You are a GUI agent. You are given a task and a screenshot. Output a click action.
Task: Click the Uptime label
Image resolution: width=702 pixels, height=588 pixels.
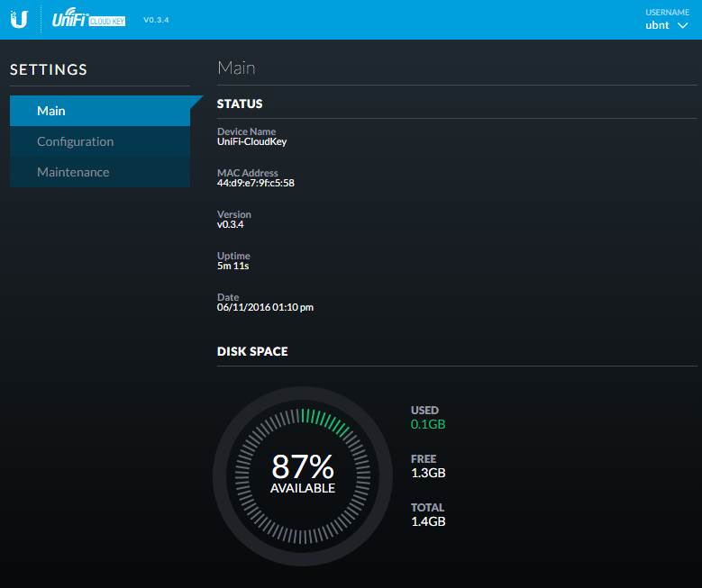point(233,256)
